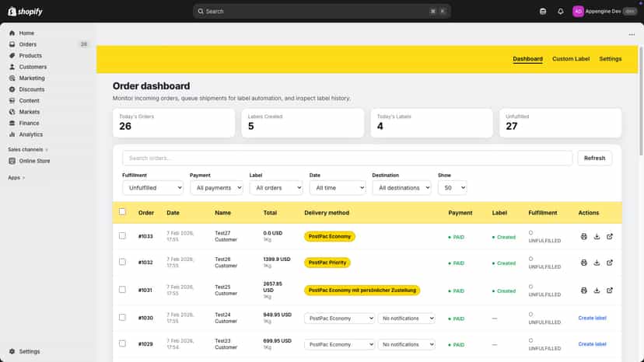Open the Appengine Dev account avatar
The image size is (644, 362).
(x=578, y=12)
